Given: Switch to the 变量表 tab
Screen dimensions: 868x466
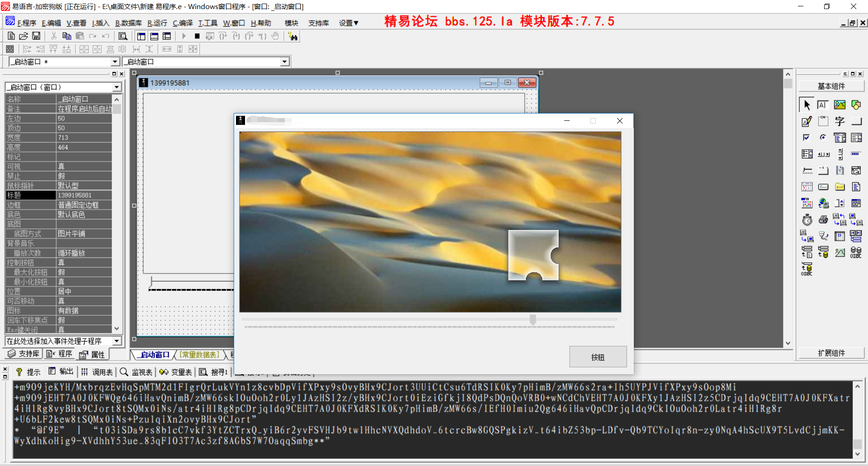Looking at the screenshot, I should (x=176, y=372).
